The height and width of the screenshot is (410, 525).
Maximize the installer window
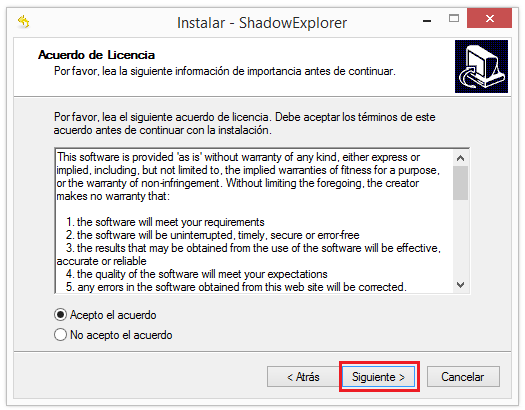(x=454, y=18)
